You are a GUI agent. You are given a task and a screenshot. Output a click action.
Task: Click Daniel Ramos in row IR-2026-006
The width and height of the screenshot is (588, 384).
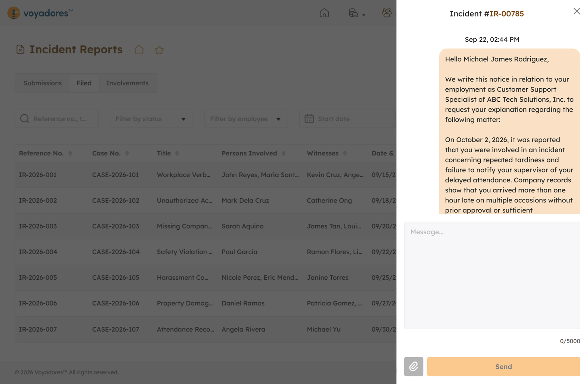click(x=243, y=303)
